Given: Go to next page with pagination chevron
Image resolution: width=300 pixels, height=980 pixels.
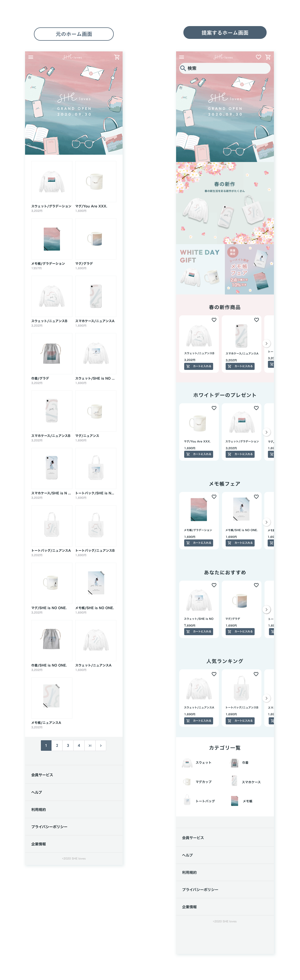Looking at the screenshot, I should point(101,745).
